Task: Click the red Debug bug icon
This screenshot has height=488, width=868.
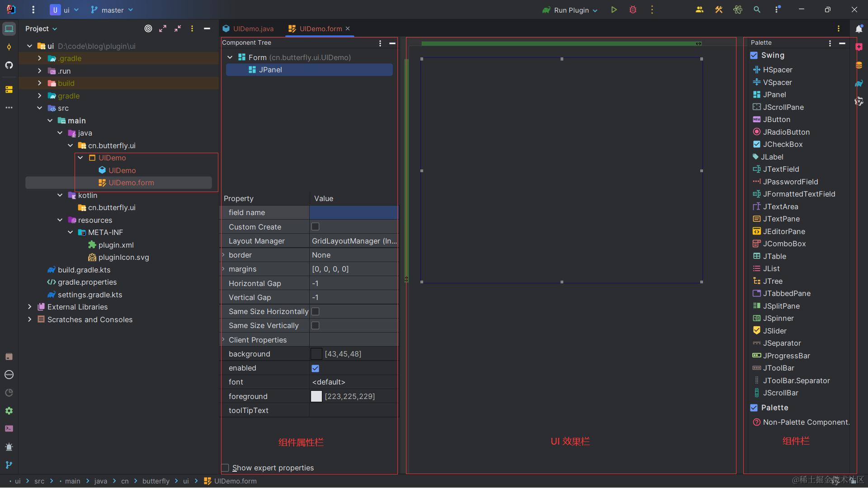Action: [633, 10]
